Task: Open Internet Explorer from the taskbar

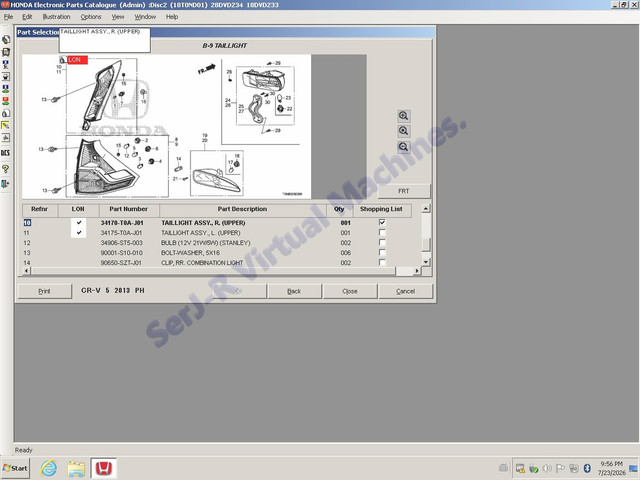Action: pyautogui.click(x=49, y=468)
